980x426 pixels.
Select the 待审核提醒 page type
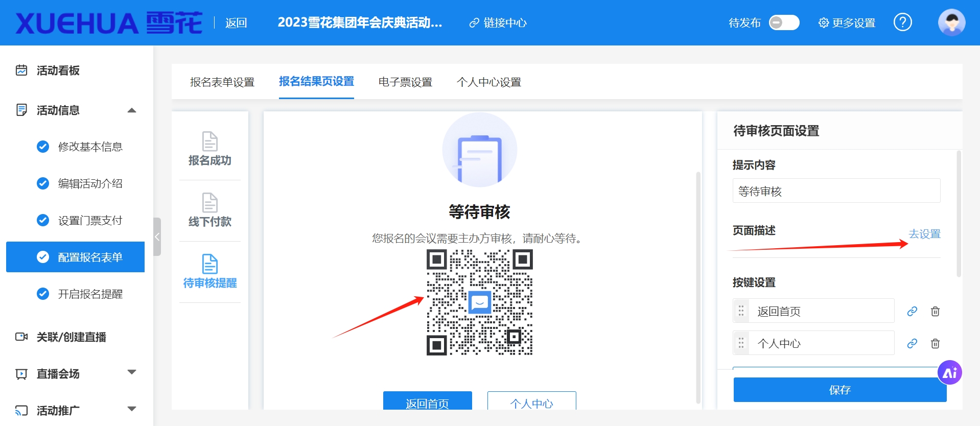[210, 272]
